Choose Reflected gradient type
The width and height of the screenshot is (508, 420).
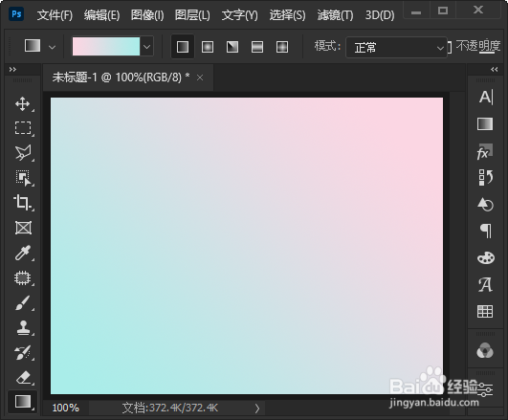[x=257, y=47]
